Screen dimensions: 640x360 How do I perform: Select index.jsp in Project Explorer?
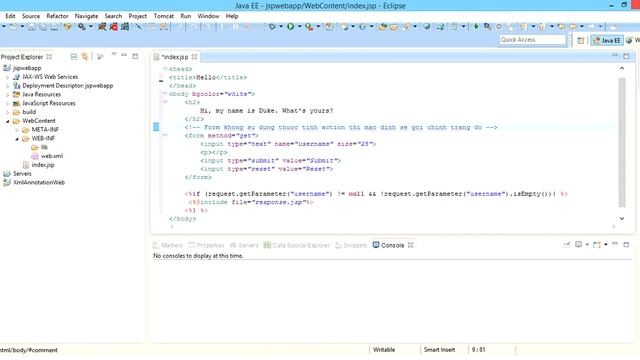coord(39,165)
